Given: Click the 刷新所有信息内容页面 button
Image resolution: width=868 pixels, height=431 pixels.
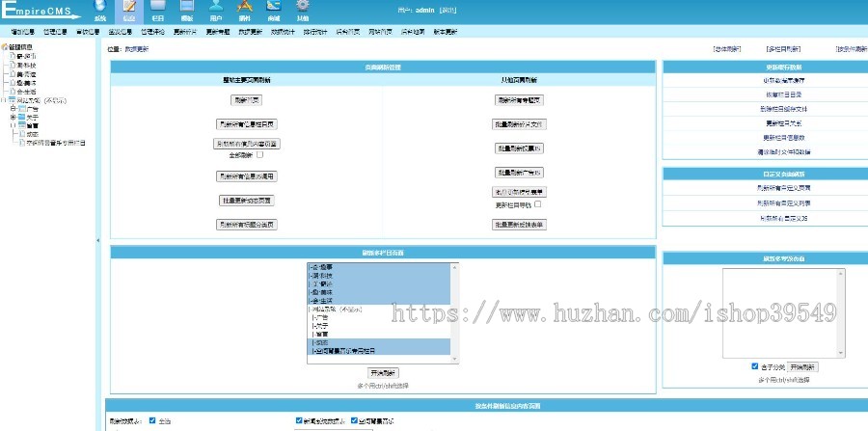Looking at the screenshot, I should tap(246, 144).
